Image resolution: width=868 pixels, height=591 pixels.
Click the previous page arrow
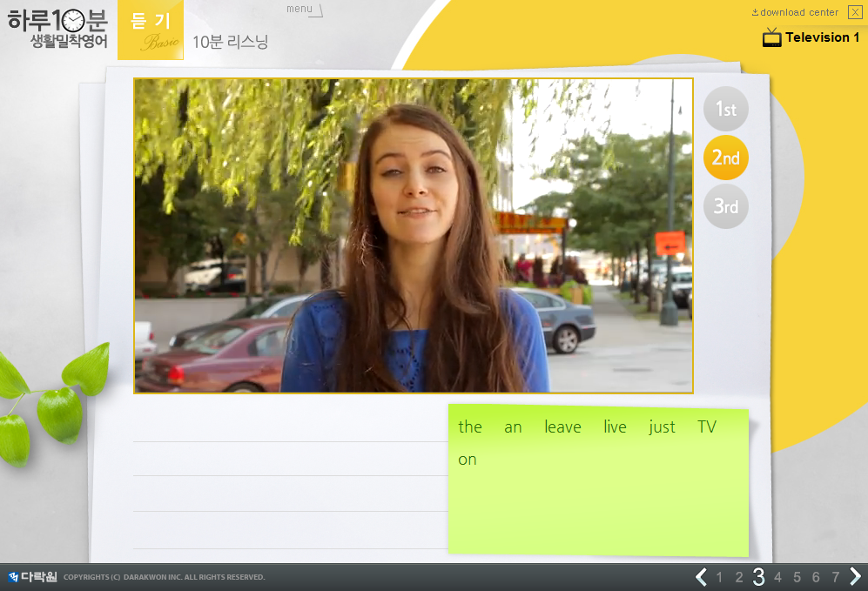click(x=701, y=577)
